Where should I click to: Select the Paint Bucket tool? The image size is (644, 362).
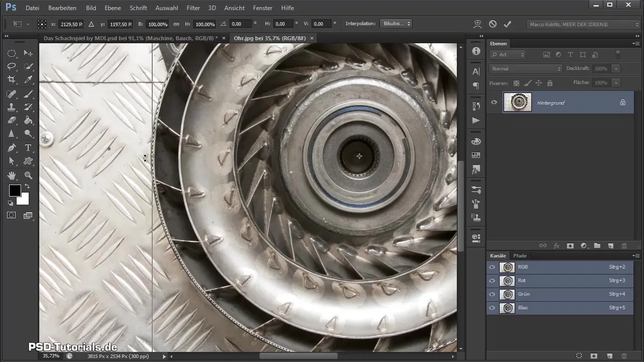pos(28,120)
